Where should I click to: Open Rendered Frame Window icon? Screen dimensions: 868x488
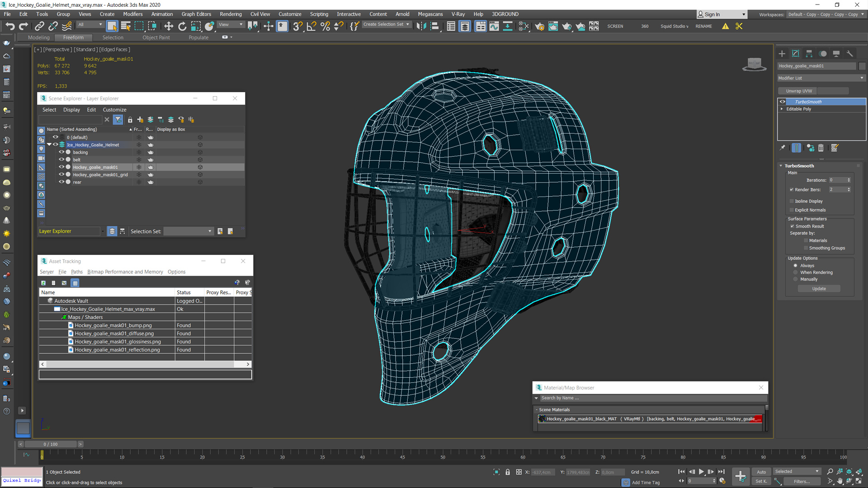(x=553, y=26)
